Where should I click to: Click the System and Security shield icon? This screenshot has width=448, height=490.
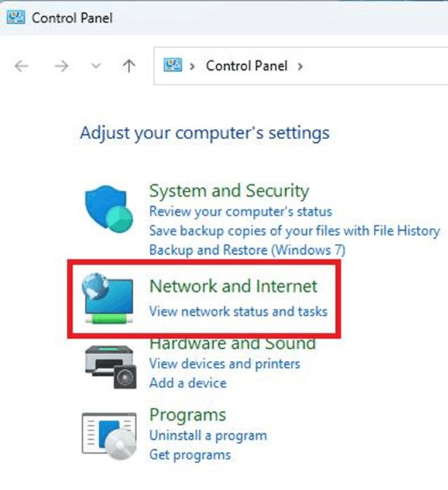tap(108, 208)
